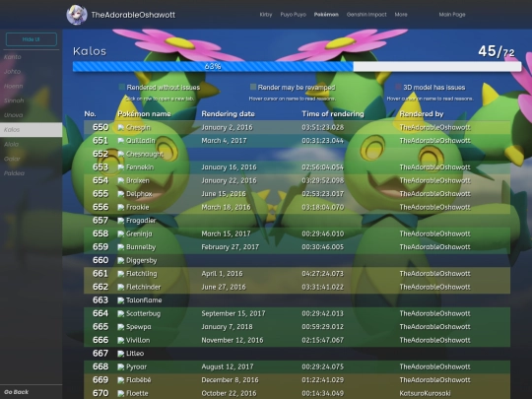This screenshot has height=399, width=532.
Task: Click the image icon beside Scatterbug
Action: (121, 313)
